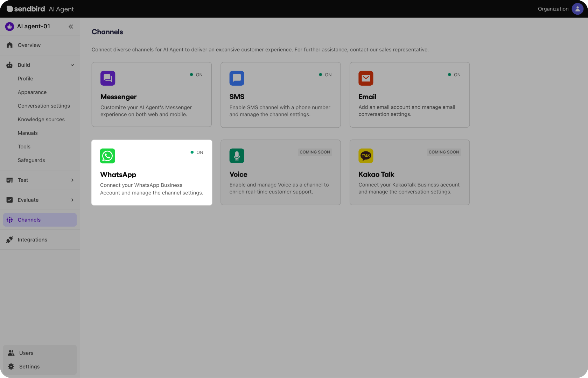588x378 pixels.
Task: Open Knowledge sources in sidebar
Action: tap(41, 120)
